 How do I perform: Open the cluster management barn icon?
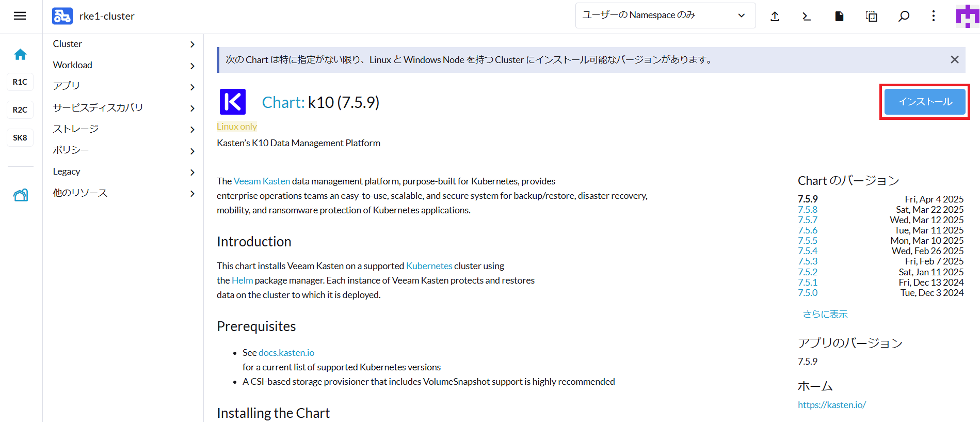[21, 195]
